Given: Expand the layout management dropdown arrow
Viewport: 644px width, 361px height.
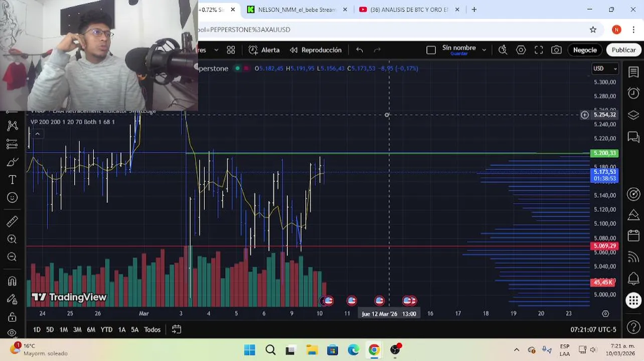Looking at the screenshot, I should 484,50.
